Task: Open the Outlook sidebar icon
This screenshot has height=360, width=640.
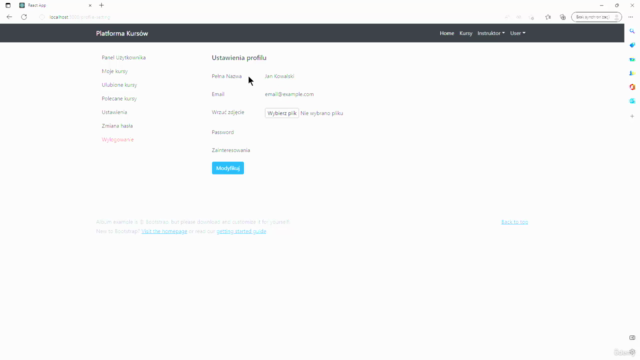Action: (x=632, y=101)
